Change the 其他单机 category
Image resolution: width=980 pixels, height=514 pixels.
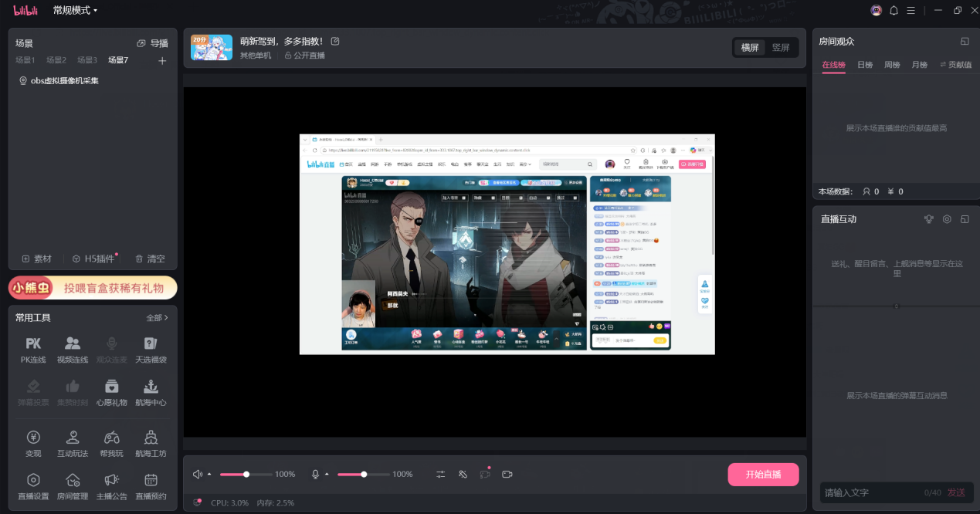pyautogui.click(x=256, y=56)
